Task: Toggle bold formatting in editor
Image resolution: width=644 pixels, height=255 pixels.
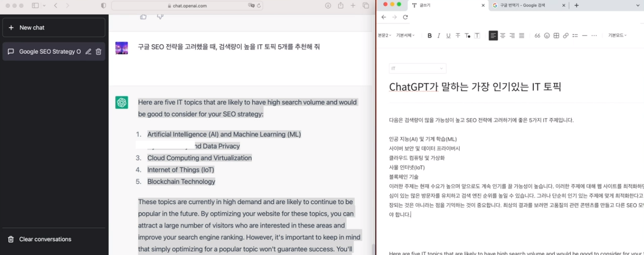Action: coord(429,36)
